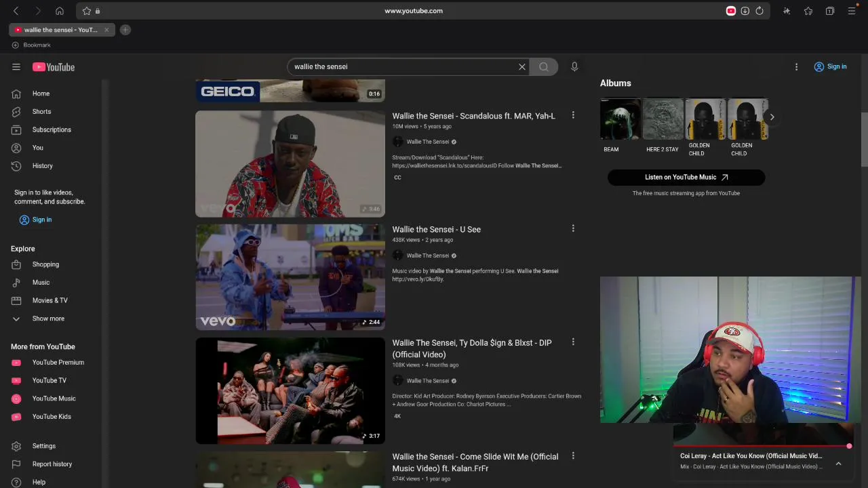This screenshot has height=488, width=868.
Task: Open Wallie The Sensei channel under DIP video
Action: click(427, 381)
